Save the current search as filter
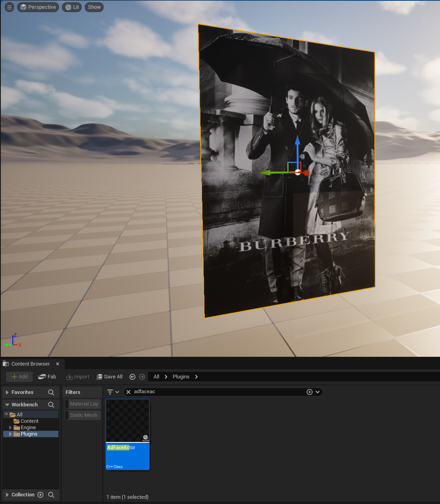This screenshot has width=440, height=504. pyautogui.click(x=309, y=392)
